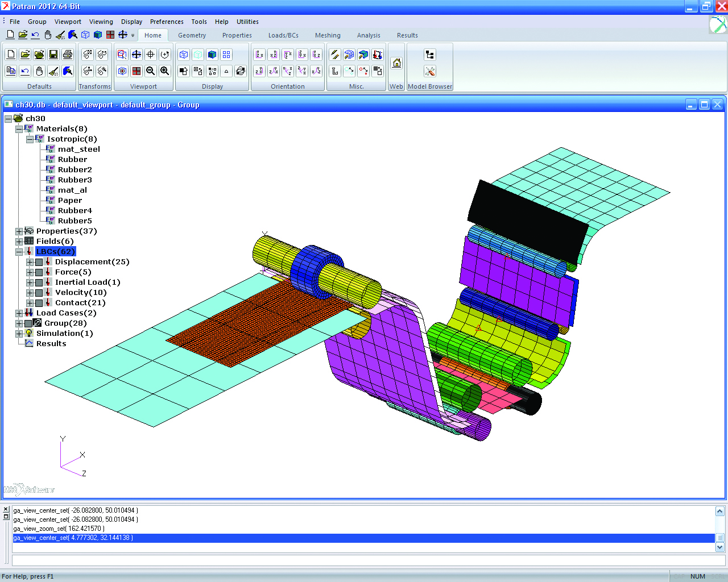Expand the Fields(6) node
Viewport: 728px width, 582px height.
(19, 242)
